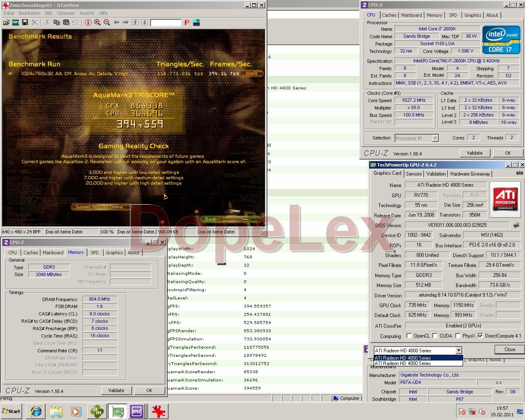The height and width of the screenshot is (420, 525).
Task: Go to next image right arrow
Action: point(126,22)
